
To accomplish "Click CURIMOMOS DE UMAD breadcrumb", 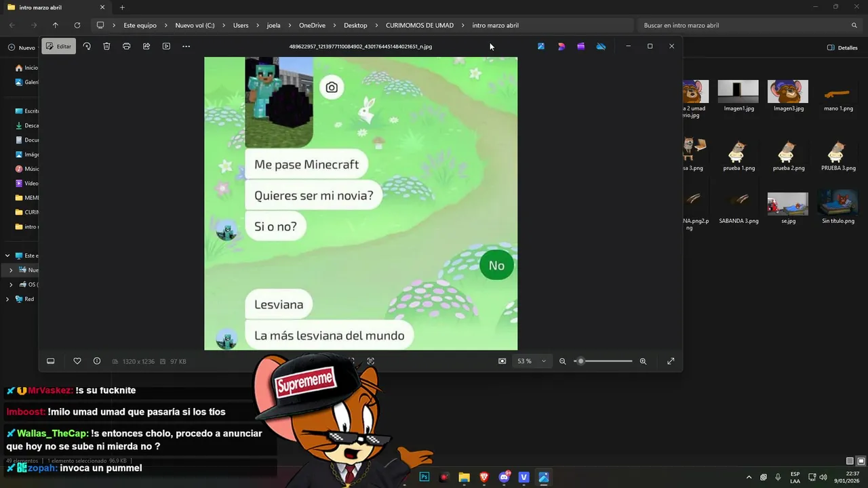I will pyautogui.click(x=420, y=25).
